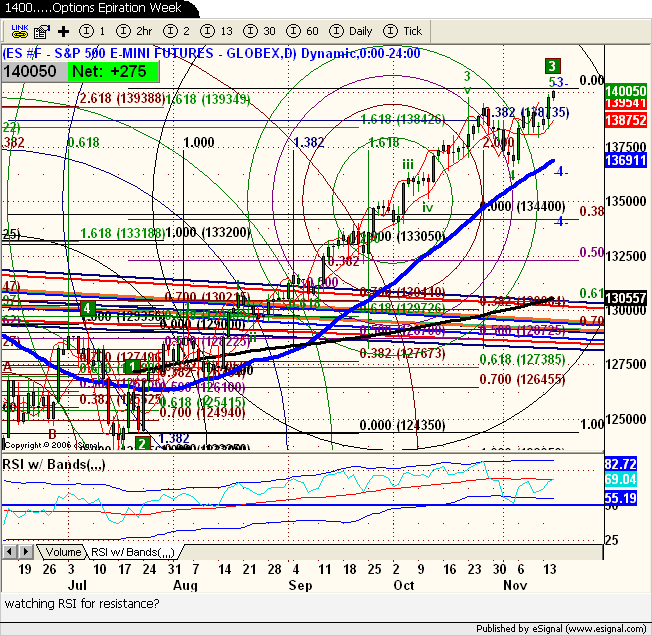Switch to the 1-minute interval button

pyautogui.click(x=91, y=32)
